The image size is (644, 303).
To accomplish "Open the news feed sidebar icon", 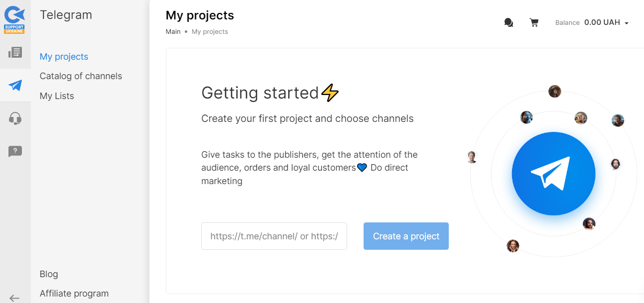I will click(15, 52).
